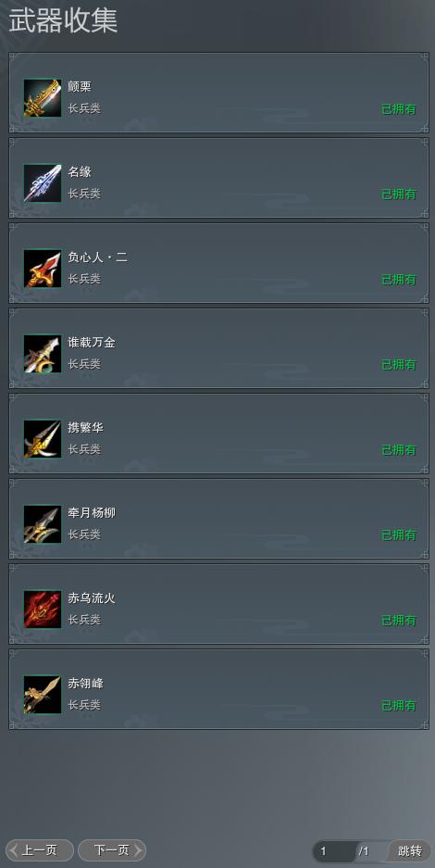Image resolution: width=435 pixels, height=868 pixels.
Task: Select the 赤翎峰 golden weapon icon
Action: click(43, 695)
